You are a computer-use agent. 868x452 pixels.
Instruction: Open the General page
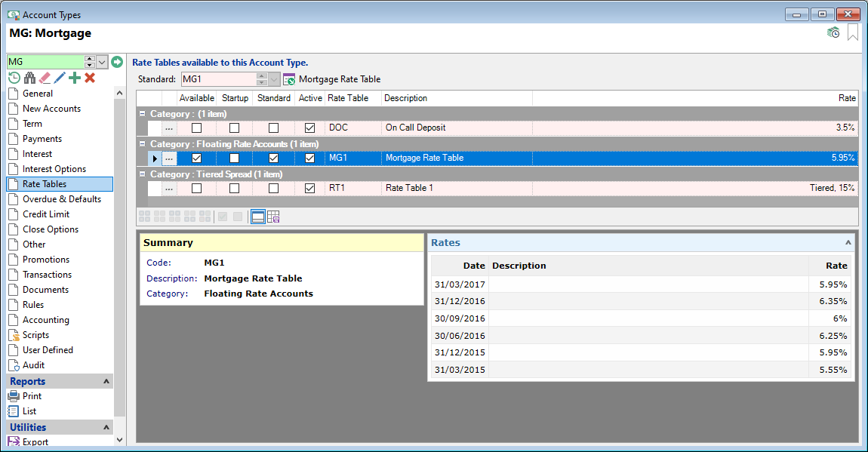(x=38, y=94)
